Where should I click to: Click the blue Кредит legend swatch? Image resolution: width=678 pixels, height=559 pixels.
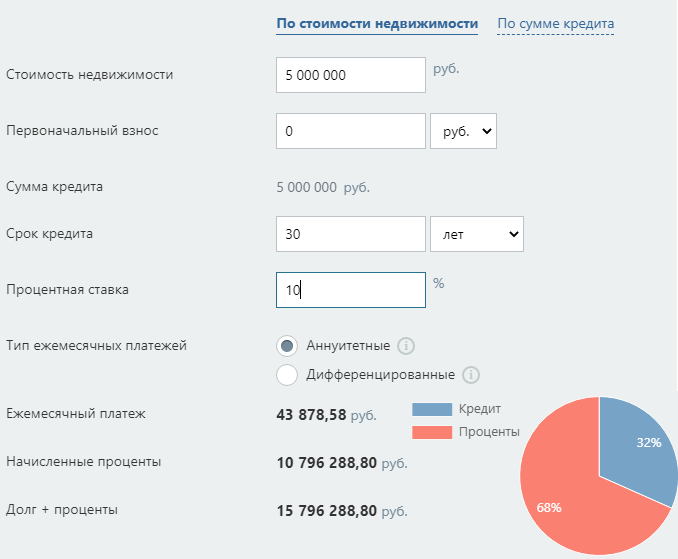click(432, 409)
